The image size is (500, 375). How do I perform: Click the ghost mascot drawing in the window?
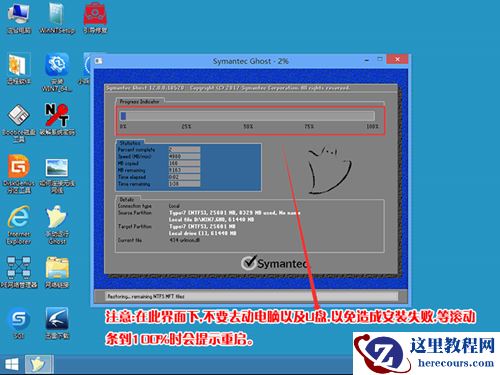coord(329,171)
